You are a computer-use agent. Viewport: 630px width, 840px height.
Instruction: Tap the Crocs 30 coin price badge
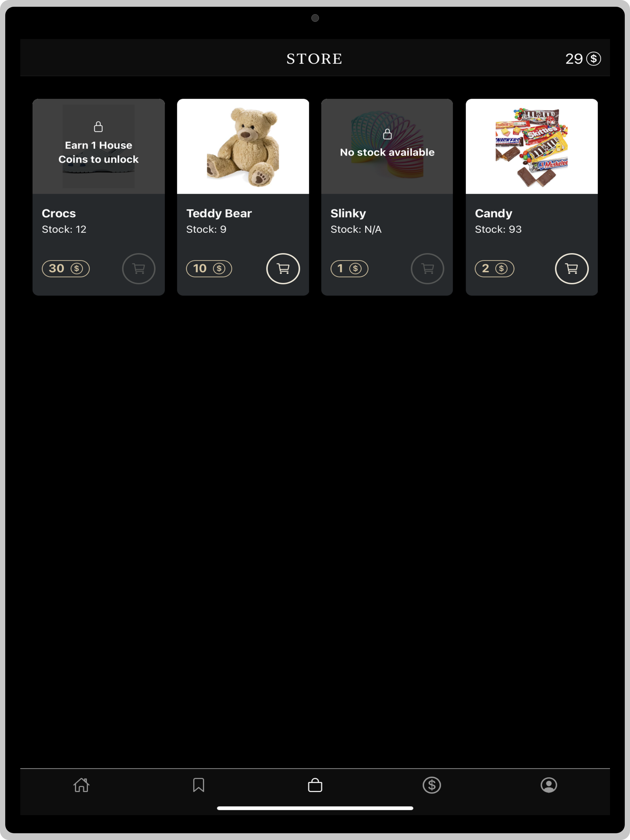(66, 268)
